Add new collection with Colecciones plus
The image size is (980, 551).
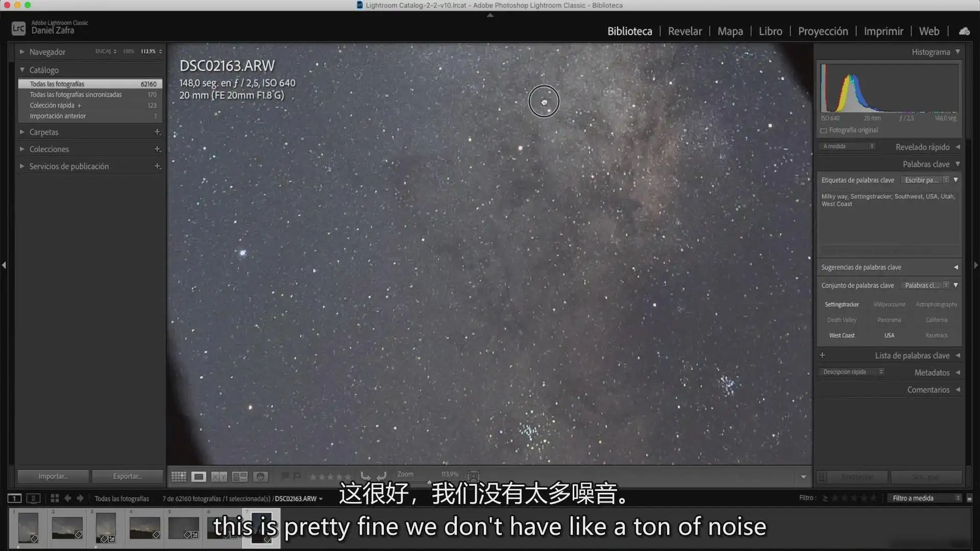point(157,149)
